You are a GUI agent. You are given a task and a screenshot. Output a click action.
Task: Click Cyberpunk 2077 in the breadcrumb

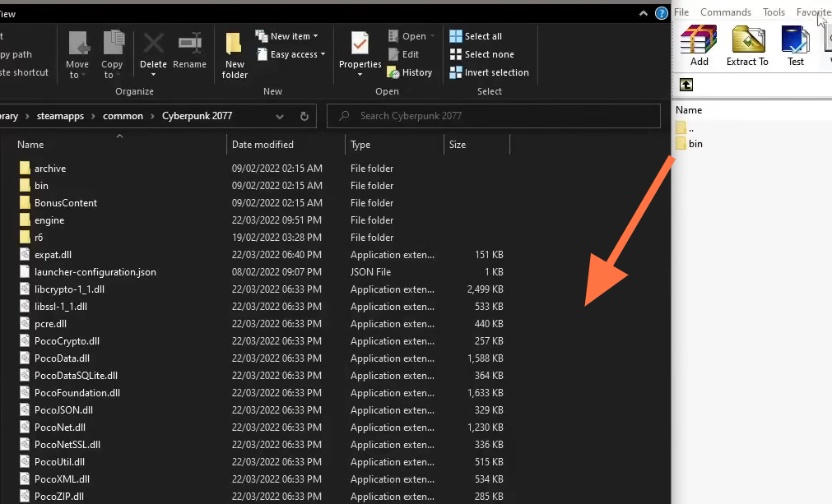point(197,116)
